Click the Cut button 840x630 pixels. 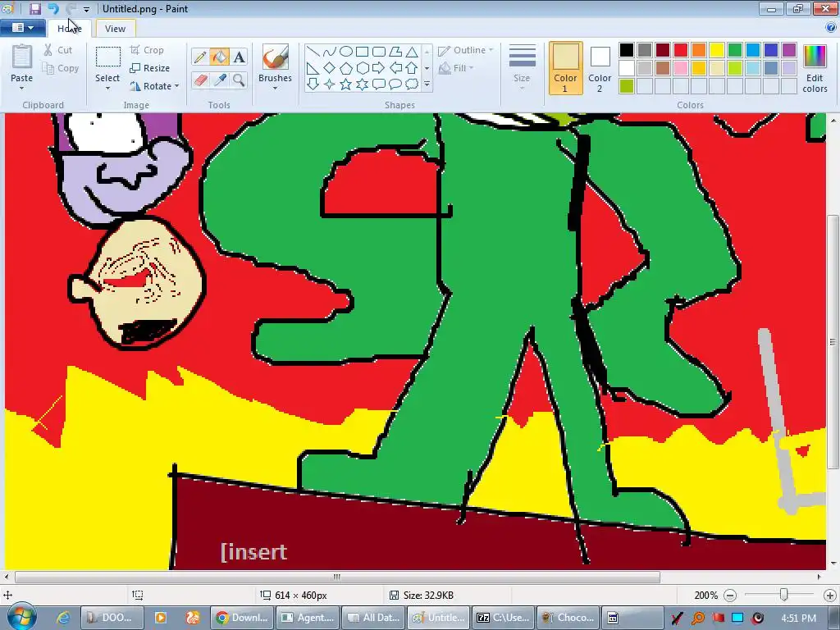(58, 50)
